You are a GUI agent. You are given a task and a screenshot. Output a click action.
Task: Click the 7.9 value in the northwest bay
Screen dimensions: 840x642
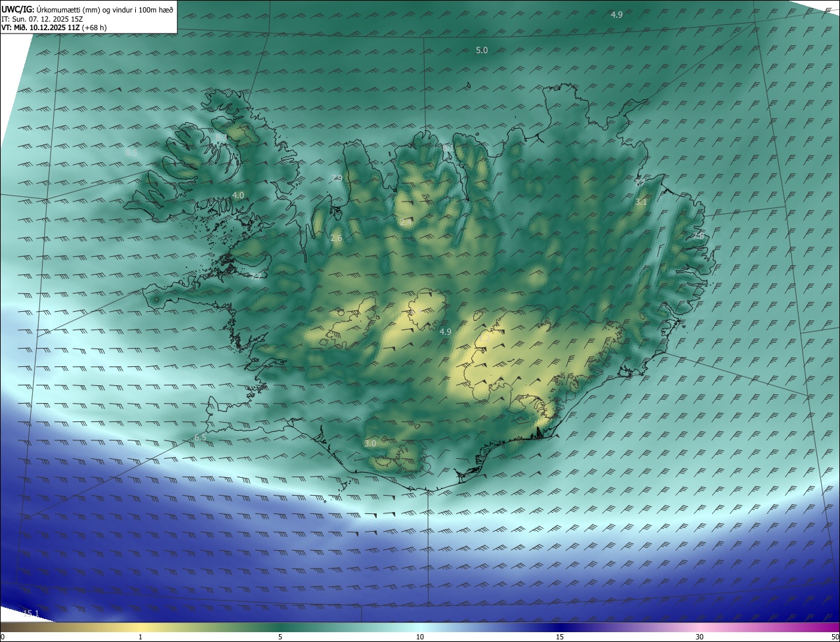click(x=337, y=178)
